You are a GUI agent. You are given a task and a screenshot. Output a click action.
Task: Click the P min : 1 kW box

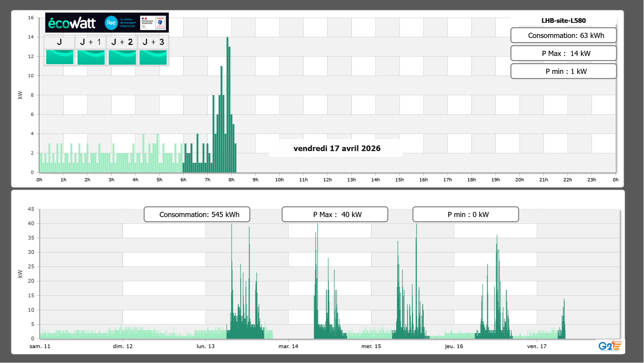click(x=563, y=71)
